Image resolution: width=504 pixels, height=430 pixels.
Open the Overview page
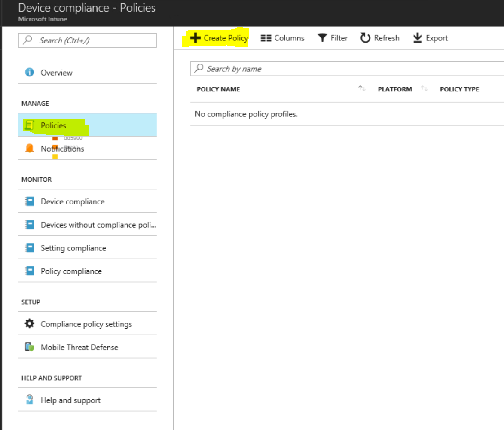87,72
